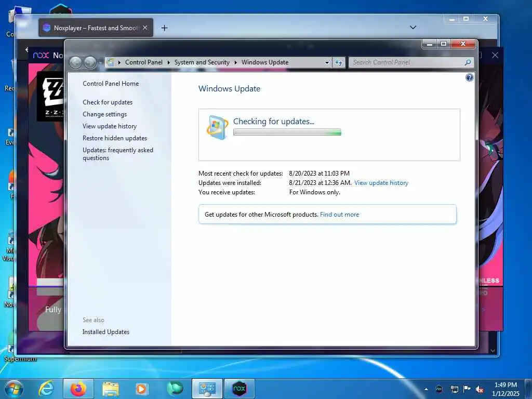
Task: Open Windows Explorer from taskbar
Action: tap(111, 389)
